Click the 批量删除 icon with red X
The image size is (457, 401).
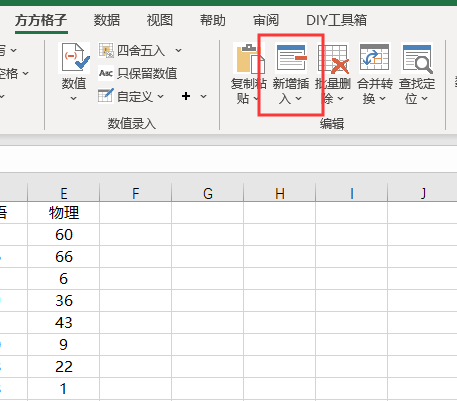[x=333, y=59]
